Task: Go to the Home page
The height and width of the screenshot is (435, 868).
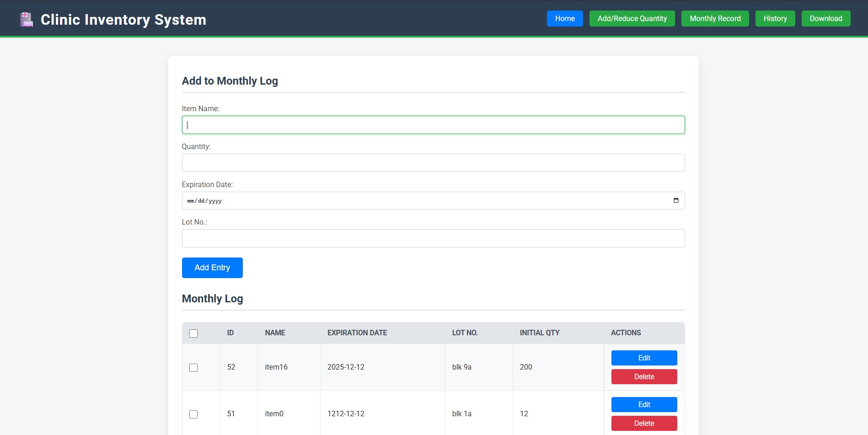Action: [x=564, y=19]
